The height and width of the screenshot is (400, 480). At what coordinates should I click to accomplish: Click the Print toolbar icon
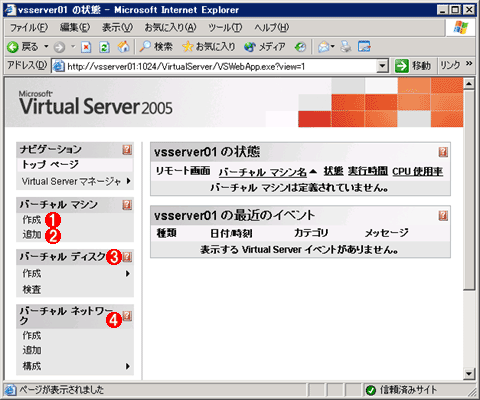346,47
